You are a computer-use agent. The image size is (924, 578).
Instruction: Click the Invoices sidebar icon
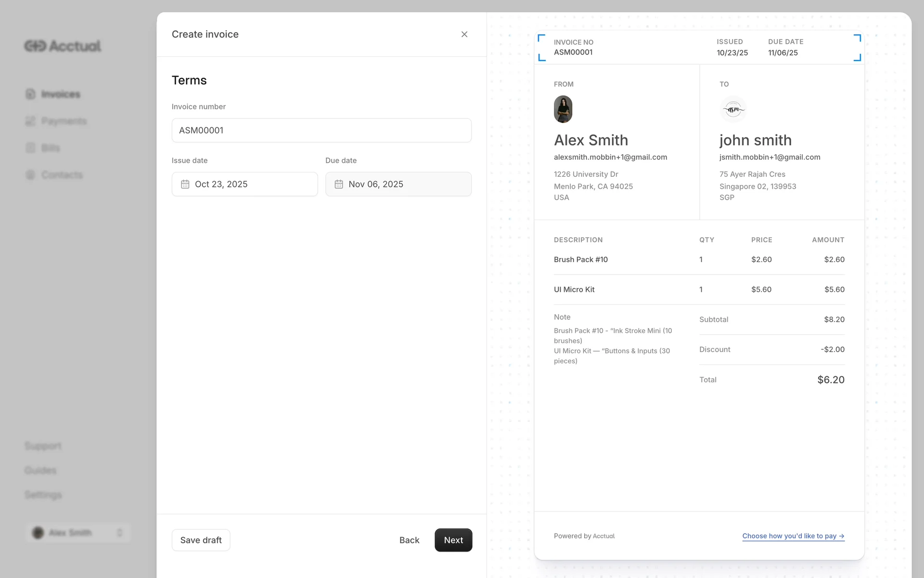[30, 94]
